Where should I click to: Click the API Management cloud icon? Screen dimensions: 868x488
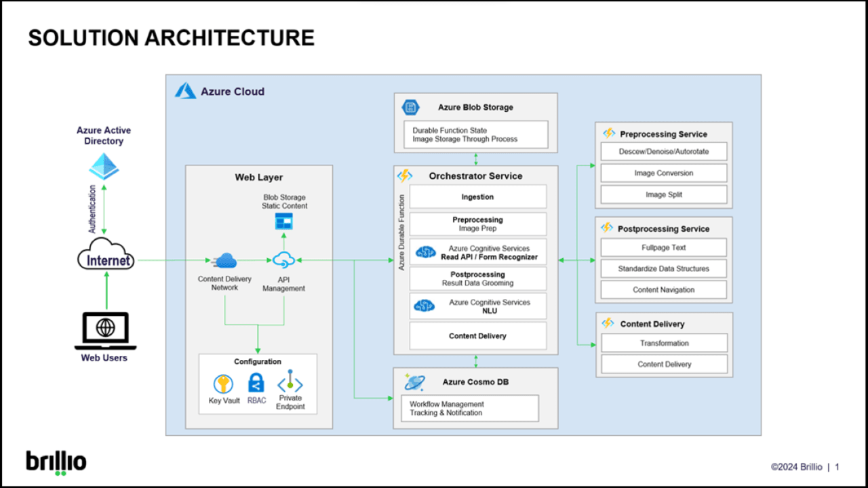(x=283, y=260)
